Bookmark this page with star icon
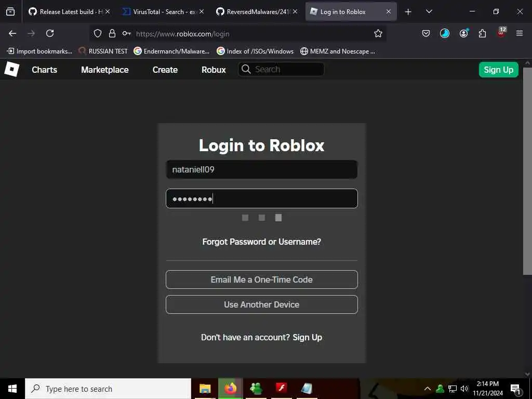This screenshot has height=399, width=532. 378,33
